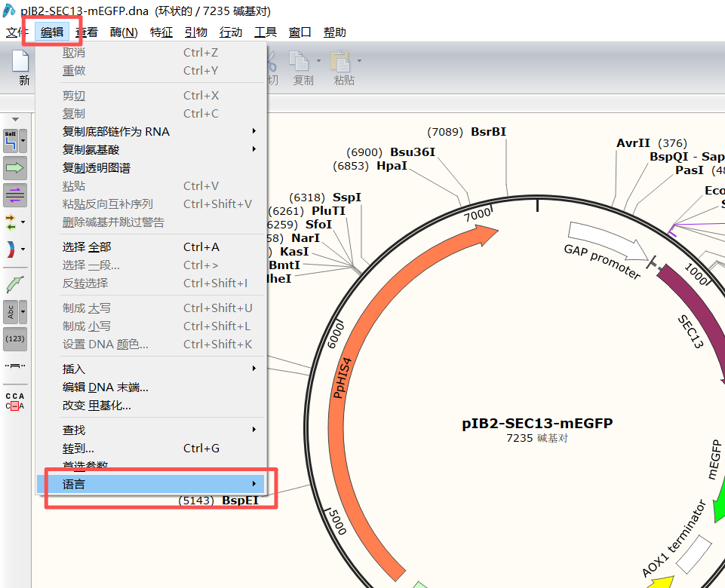Open dropdown beside curved strand icon
This screenshot has height=588, width=725.
click(23, 249)
